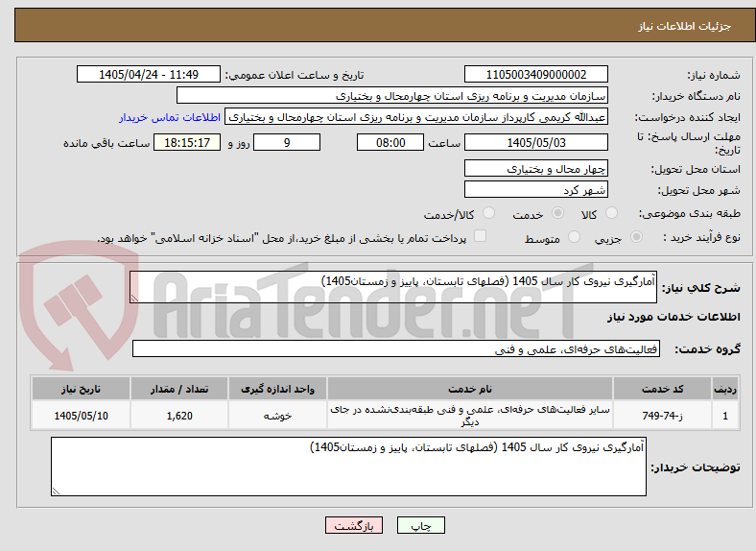Click the buyer organization name field

click(392, 96)
